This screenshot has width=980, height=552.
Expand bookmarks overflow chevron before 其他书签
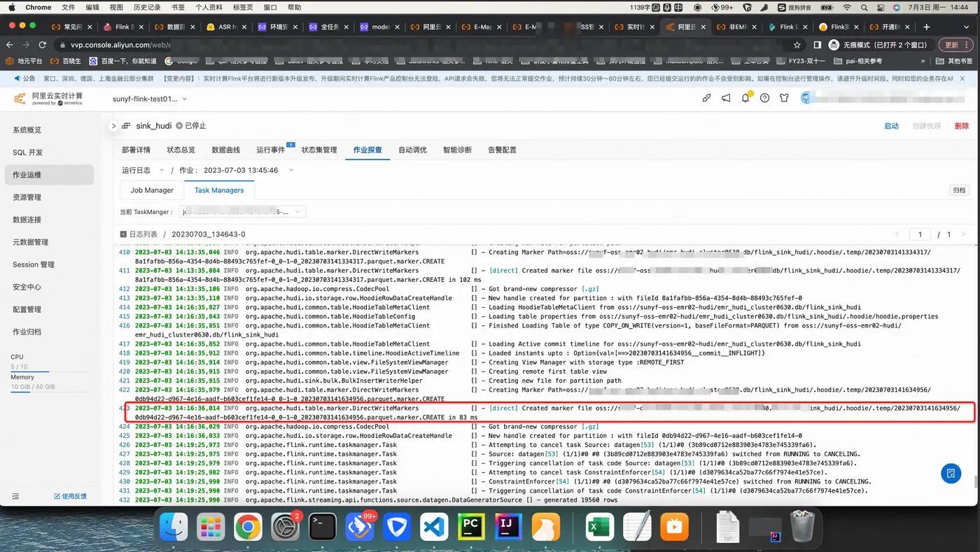(923, 61)
